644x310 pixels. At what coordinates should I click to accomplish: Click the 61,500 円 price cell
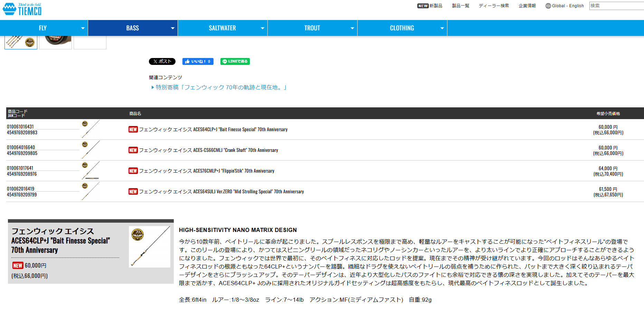608,192
